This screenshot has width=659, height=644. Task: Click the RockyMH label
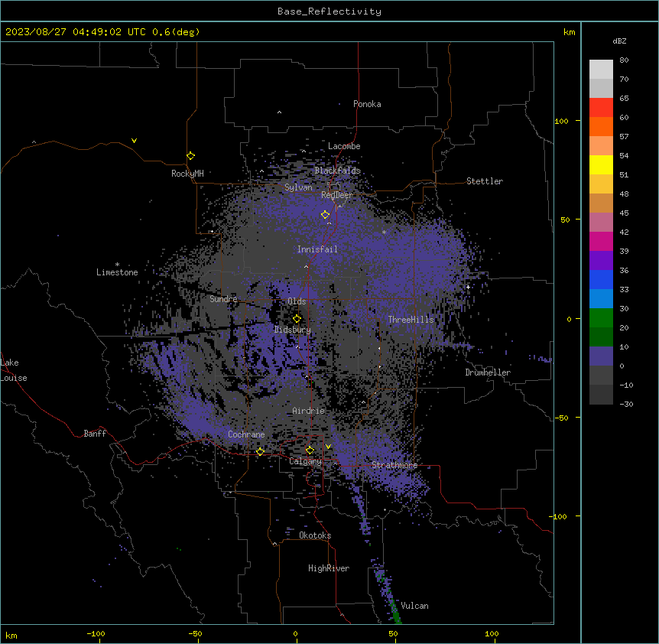[x=187, y=174]
